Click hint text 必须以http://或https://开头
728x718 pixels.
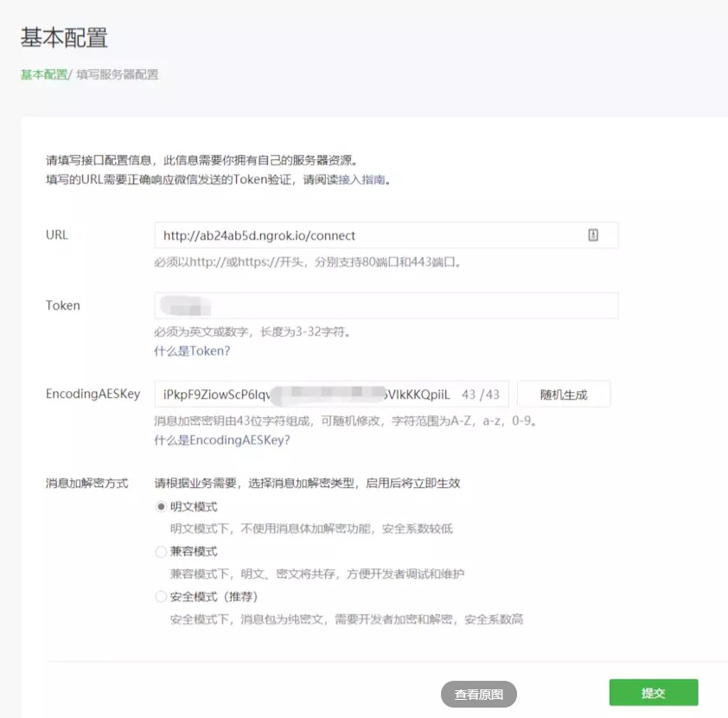pyautogui.click(x=229, y=262)
